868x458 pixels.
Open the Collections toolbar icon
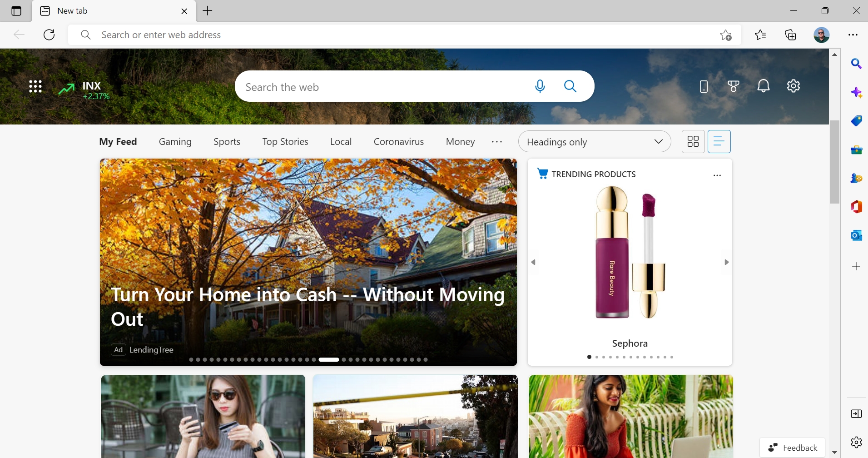(x=790, y=35)
